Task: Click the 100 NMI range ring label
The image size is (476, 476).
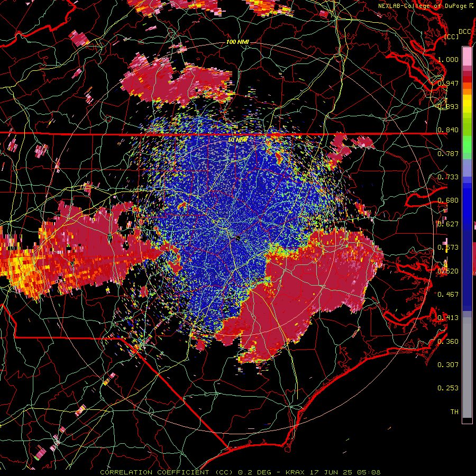Action: (237, 42)
